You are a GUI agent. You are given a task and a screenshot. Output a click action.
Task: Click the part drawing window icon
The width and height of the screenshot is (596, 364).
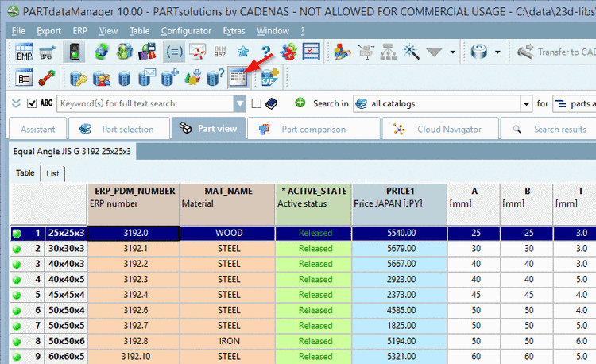[25, 78]
